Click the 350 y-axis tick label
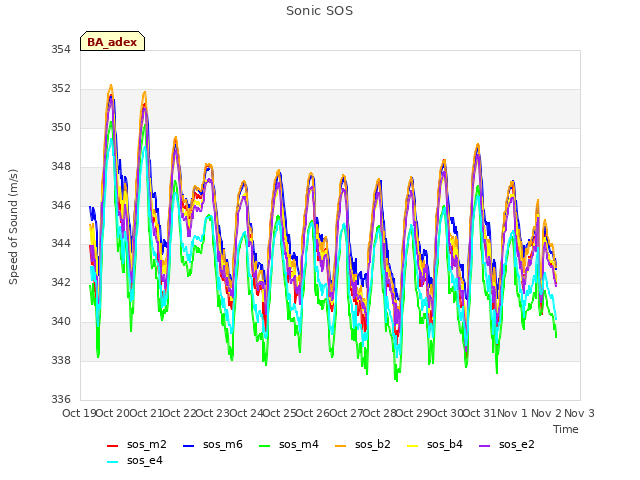Viewport: 640px width, 480px height. [x=61, y=128]
